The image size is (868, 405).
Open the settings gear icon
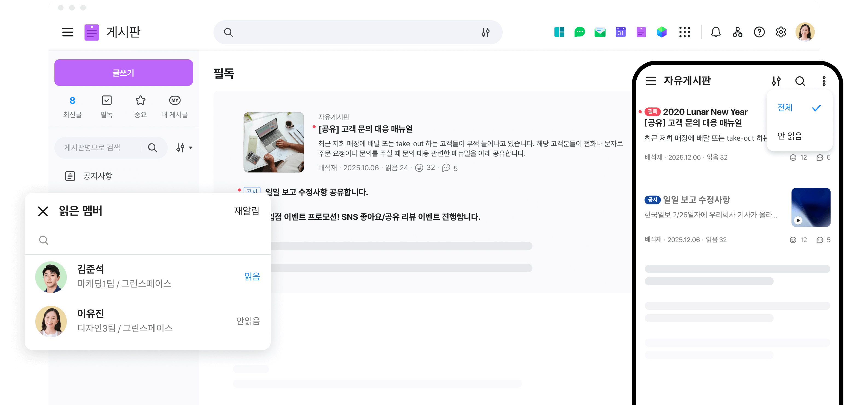(x=781, y=32)
